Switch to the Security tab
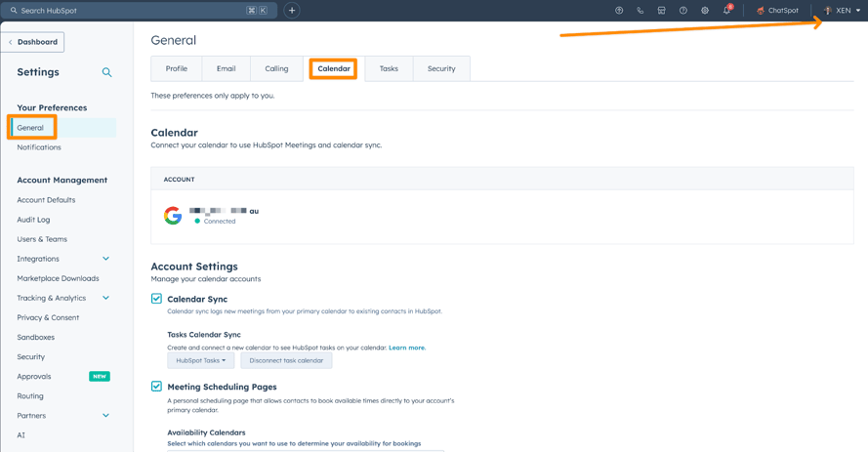The image size is (868, 452). (441, 68)
